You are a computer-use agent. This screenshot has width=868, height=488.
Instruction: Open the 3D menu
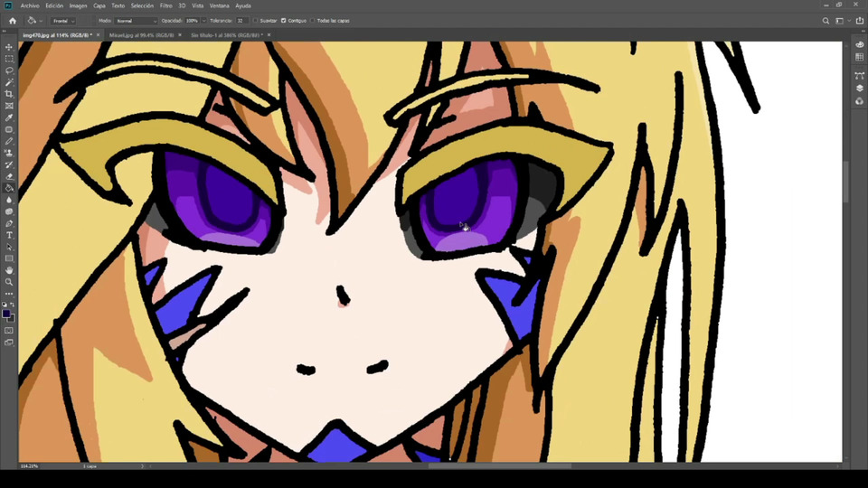click(182, 5)
